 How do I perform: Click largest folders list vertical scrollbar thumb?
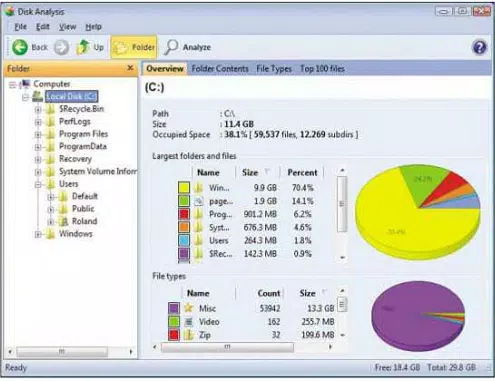pyautogui.click(x=342, y=204)
